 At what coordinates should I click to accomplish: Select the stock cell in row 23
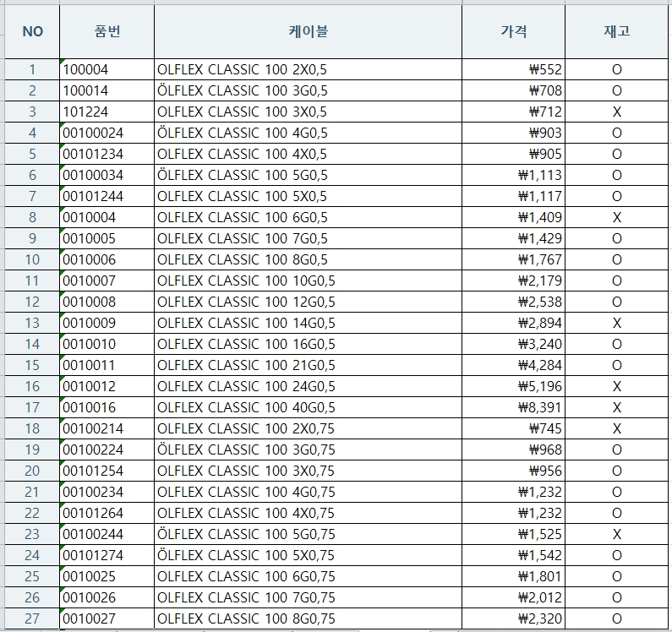click(616, 534)
